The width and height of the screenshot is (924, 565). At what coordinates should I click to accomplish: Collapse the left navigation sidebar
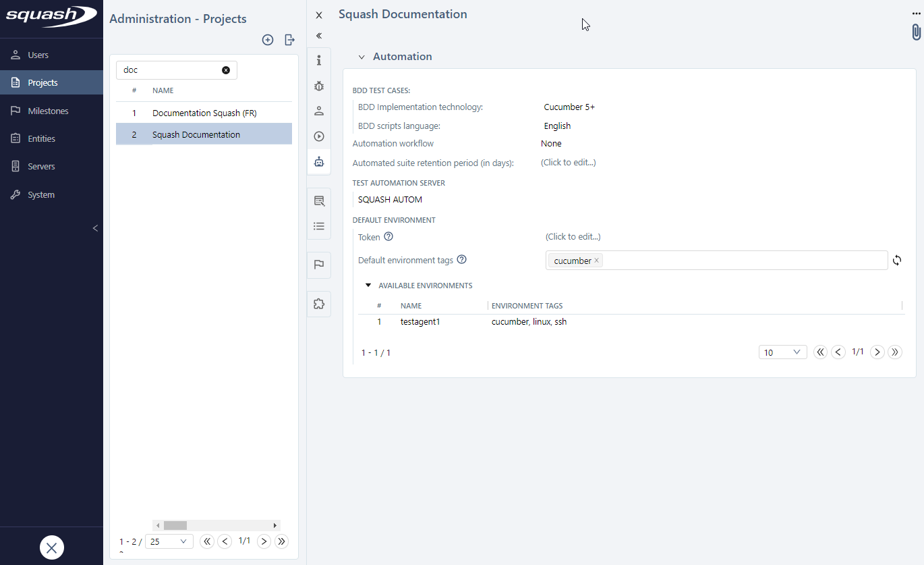point(95,228)
